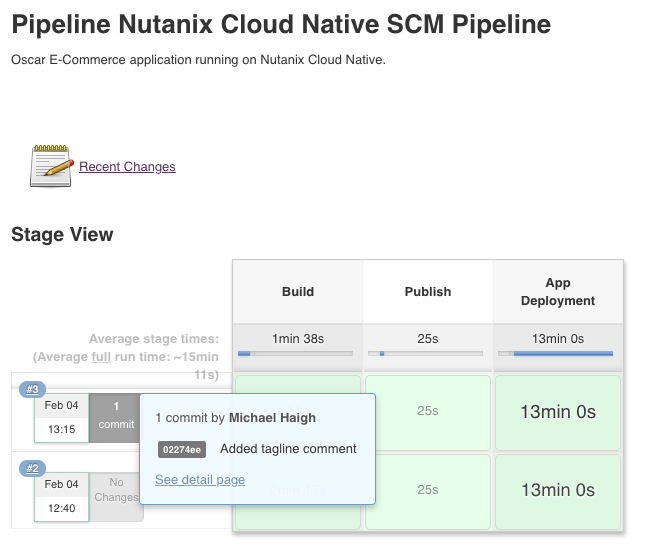Click the Feb 04 13:15 date box

(62, 418)
